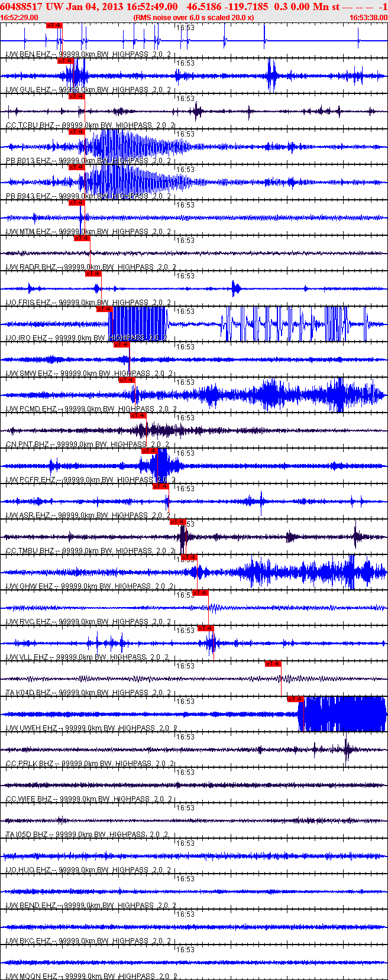This screenshot has width=388, height=980.
Task: Select the red pick marker on CN.PNT trace
Action: click(x=138, y=416)
